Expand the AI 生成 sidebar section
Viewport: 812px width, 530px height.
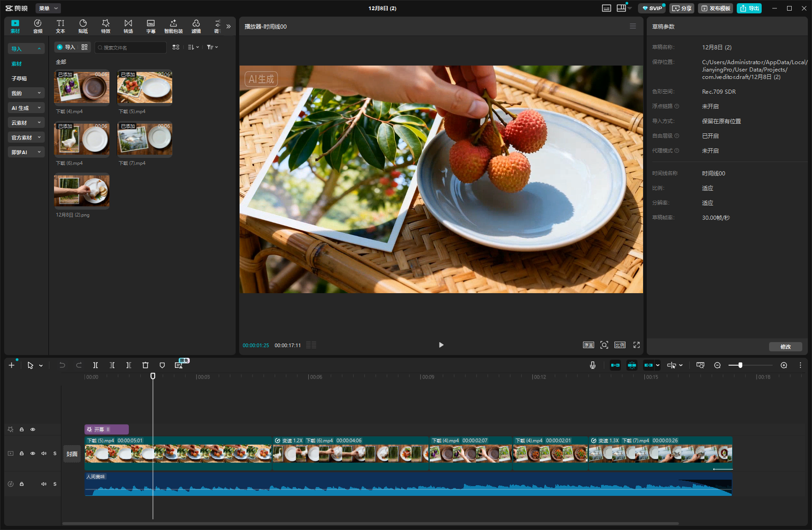(26, 108)
